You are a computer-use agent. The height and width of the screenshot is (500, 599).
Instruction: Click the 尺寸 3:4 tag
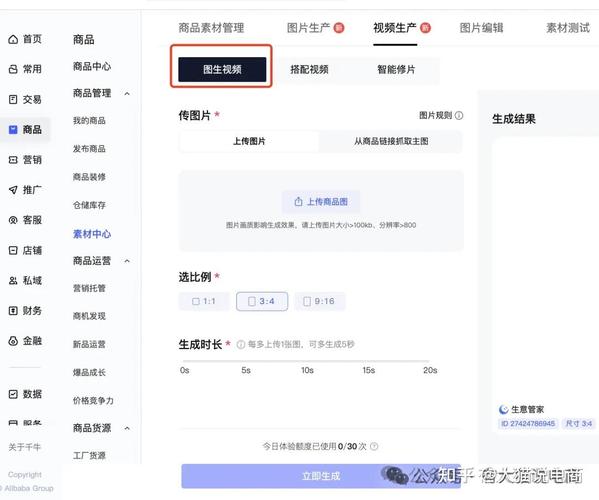click(x=578, y=424)
